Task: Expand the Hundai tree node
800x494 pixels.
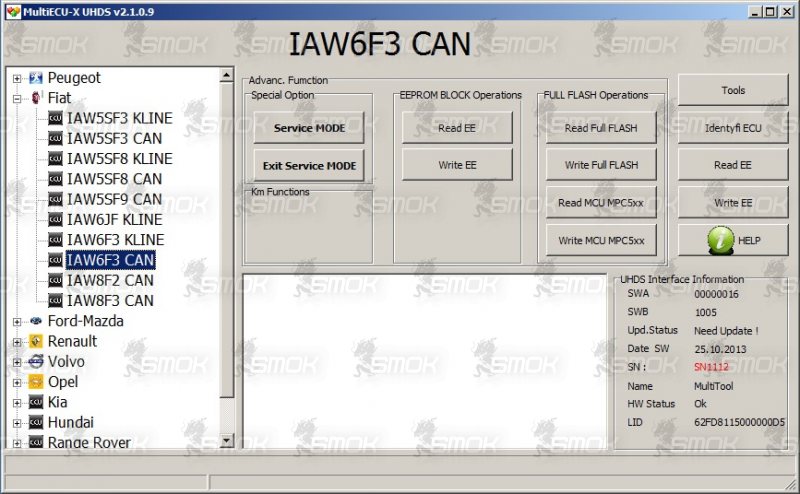Action: coord(17,423)
